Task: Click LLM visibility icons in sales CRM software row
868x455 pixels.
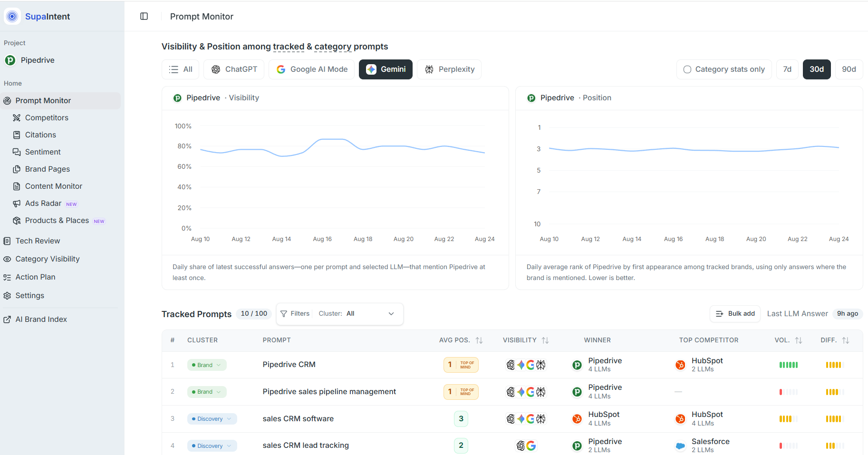Action: [526, 419]
